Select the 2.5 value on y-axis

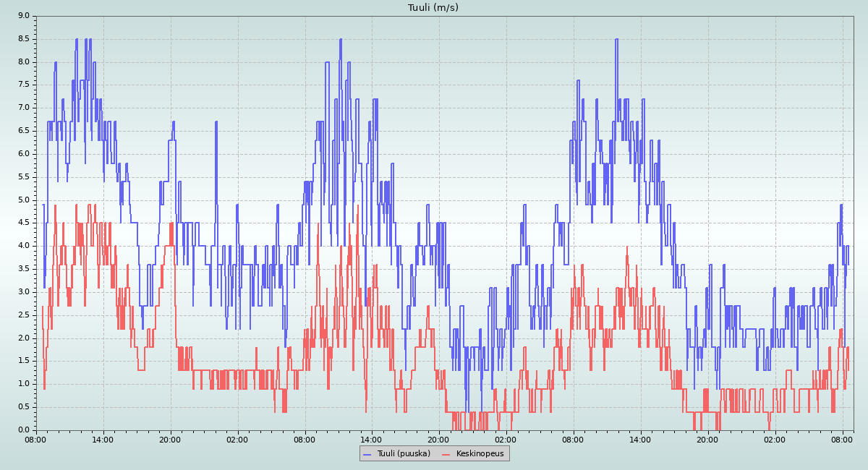23,315
